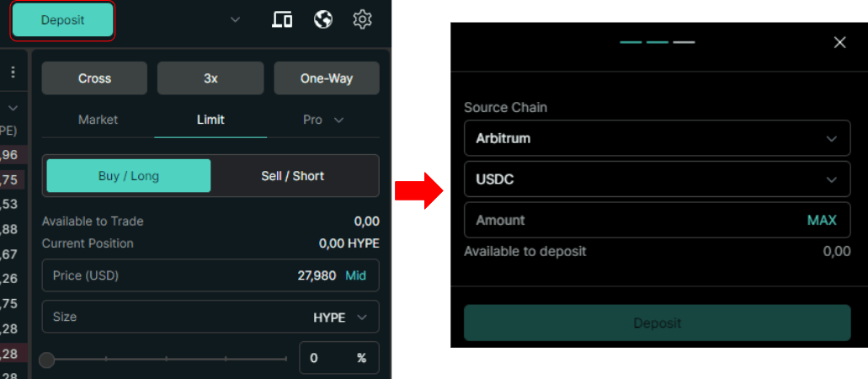This screenshot has height=379, width=868.
Task: Switch to the Sell / Short side
Action: [293, 176]
